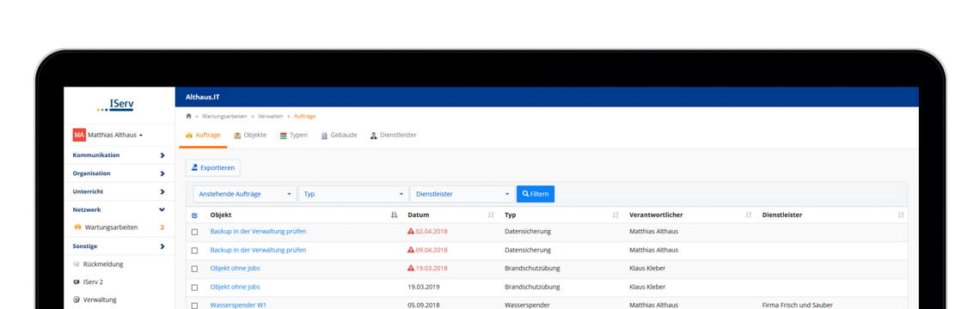Image resolution: width=980 pixels, height=309 pixels.
Task: Open IServ 2 in sidebar
Action: pos(93,282)
